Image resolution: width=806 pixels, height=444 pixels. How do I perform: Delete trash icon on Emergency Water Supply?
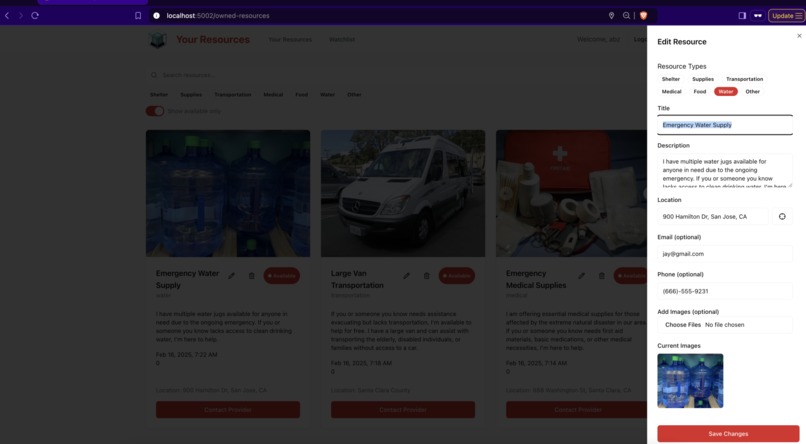[251, 275]
